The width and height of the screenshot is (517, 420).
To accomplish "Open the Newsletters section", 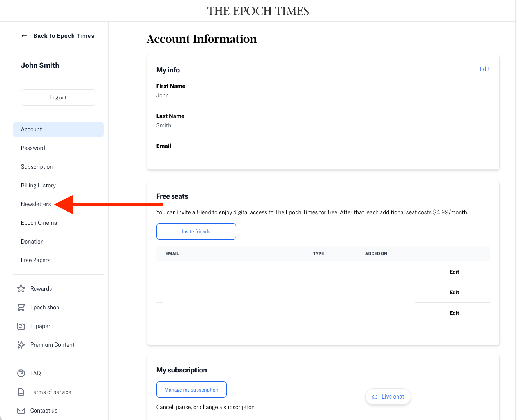I will (x=36, y=204).
